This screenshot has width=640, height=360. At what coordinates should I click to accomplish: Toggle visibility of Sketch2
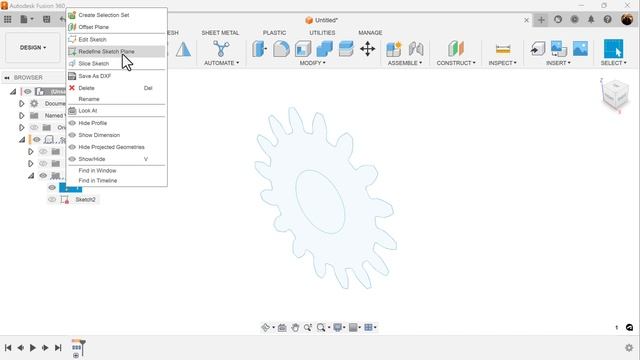[52, 200]
